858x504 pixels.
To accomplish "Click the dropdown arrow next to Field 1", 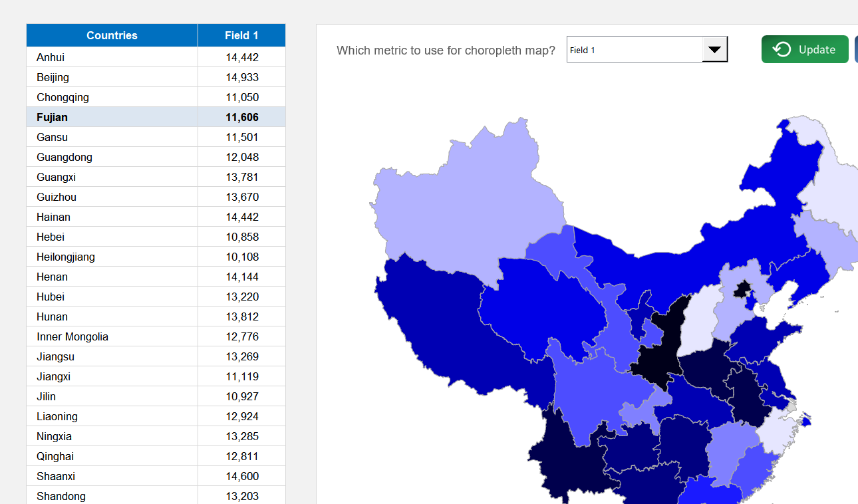I will (x=715, y=49).
